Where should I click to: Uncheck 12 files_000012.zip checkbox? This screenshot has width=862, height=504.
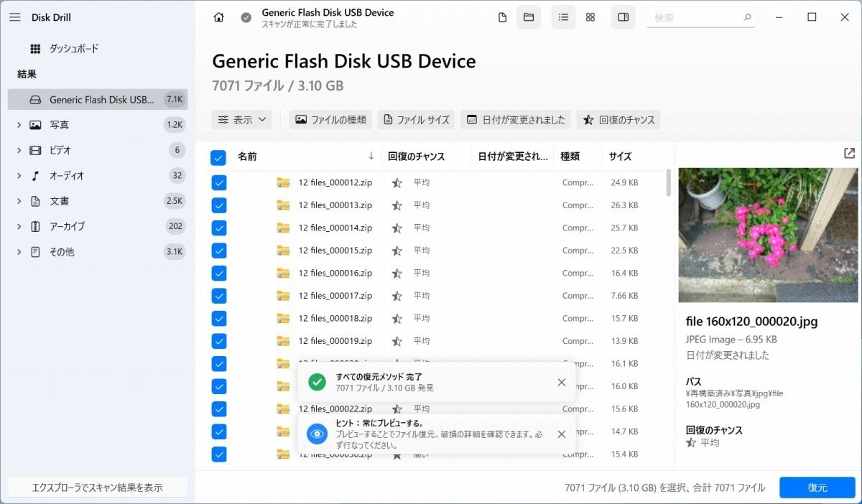coord(219,183)
